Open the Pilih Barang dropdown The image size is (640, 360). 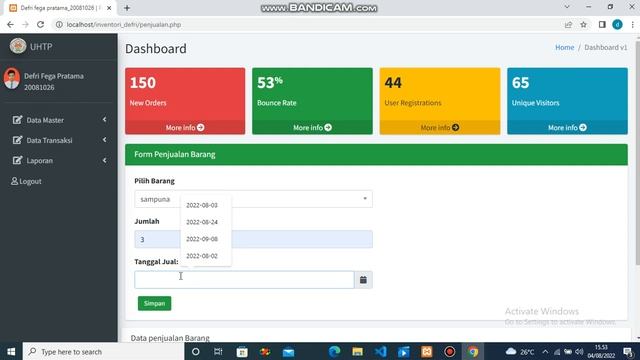pyautogui.click(x=253, y=199)
